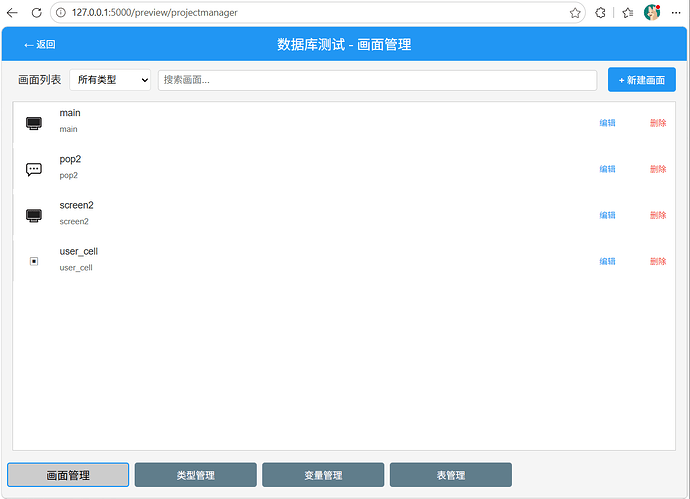Switch to 画面管理 tab

(68, 475)
